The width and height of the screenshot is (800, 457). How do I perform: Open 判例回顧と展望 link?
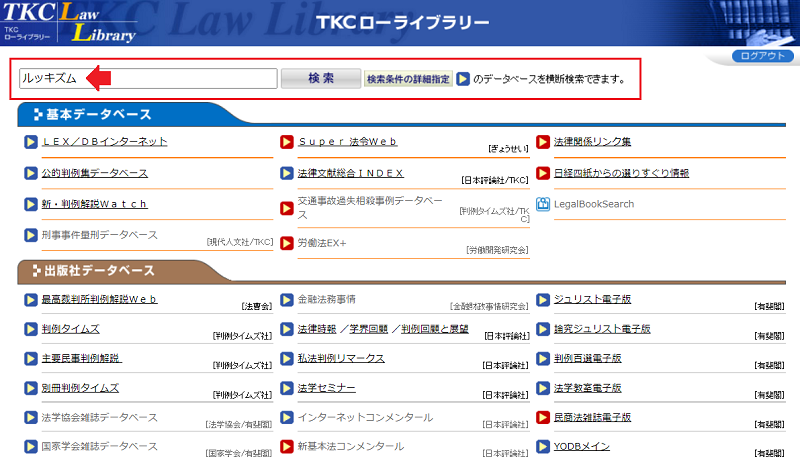pyautogui.click(x=435, y=329)
